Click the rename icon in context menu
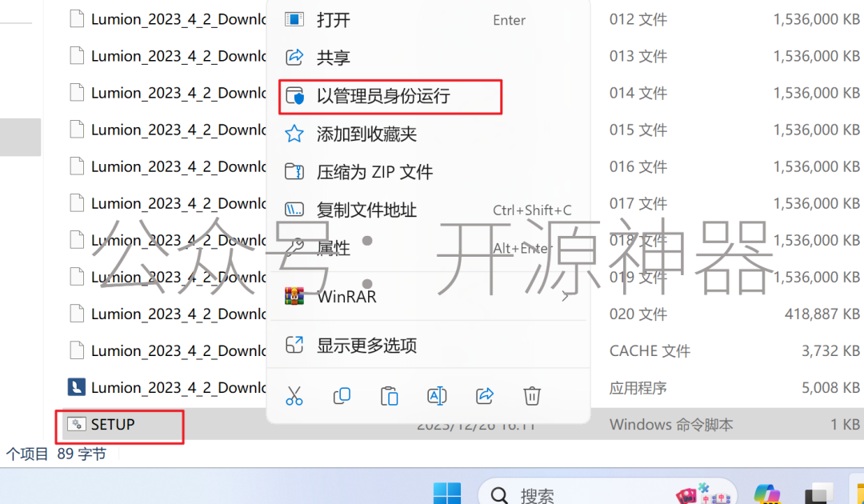 [437, 395]
